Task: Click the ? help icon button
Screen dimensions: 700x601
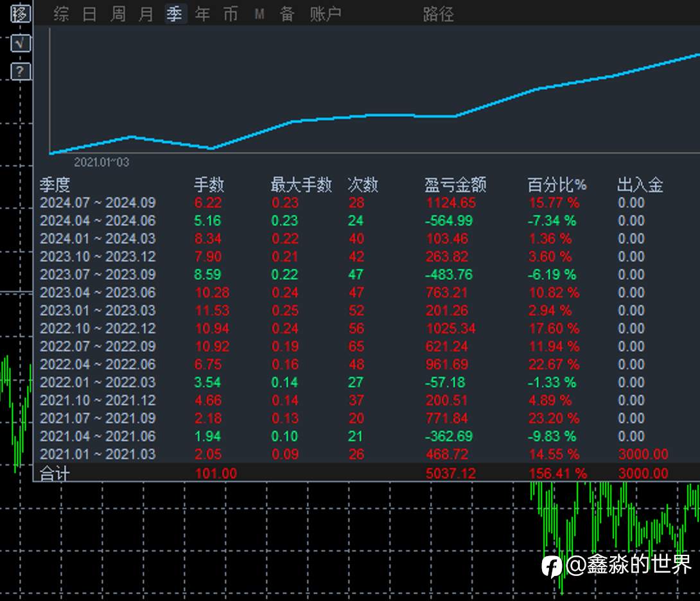Action: (x=21, y=71)
